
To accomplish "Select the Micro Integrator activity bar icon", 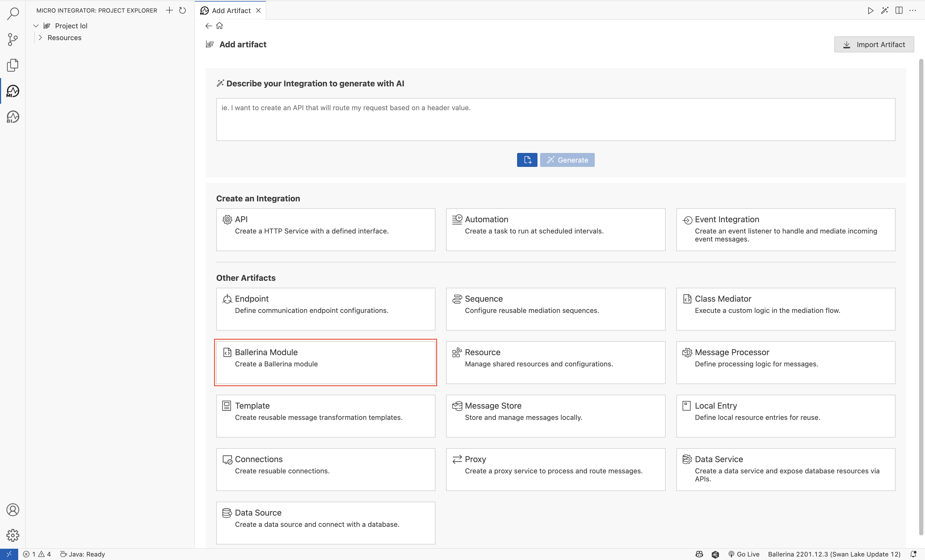I will [12, 90].
